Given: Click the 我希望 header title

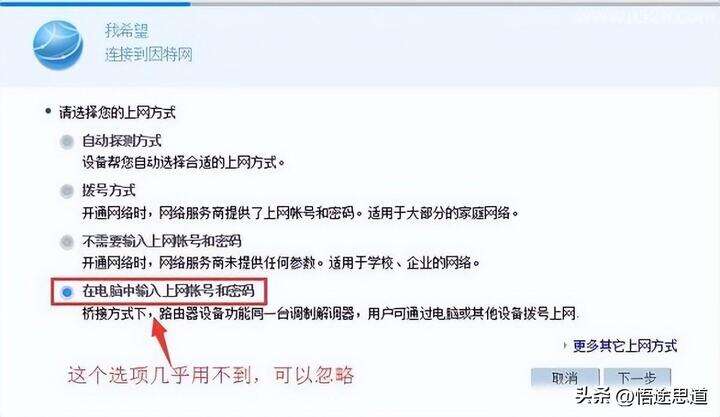Looking at the screenshot, I should (x=127, y=31).
